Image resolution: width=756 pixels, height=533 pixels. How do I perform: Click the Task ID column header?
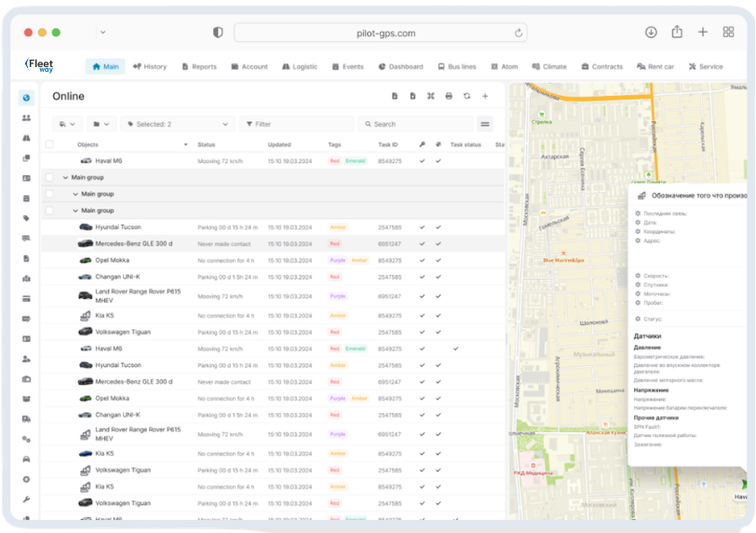click(x=387, y=144)
